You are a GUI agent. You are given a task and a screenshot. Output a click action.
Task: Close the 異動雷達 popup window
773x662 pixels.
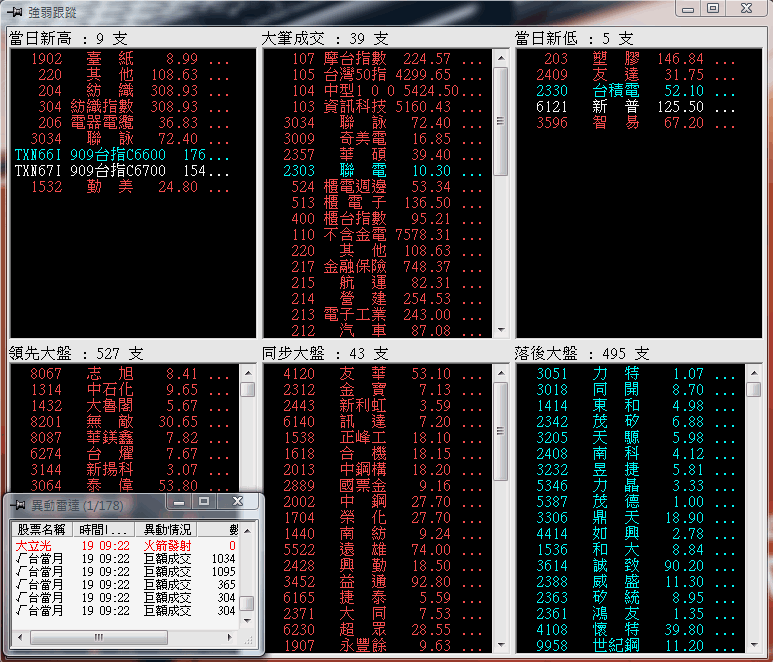pos(238,500)
